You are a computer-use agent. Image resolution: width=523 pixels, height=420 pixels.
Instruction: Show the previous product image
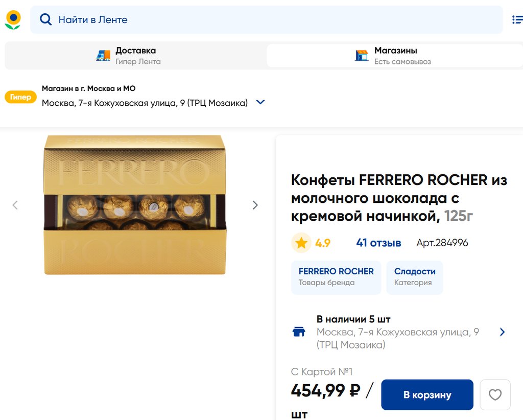(15, 205)
